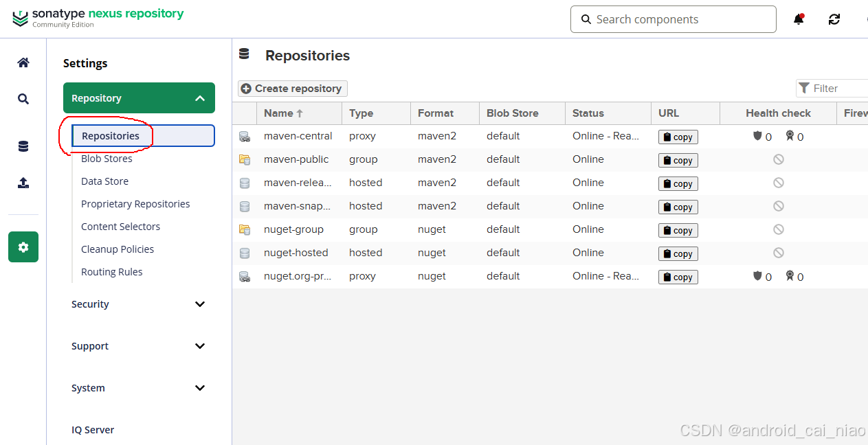Click the nuget-hosted repository icon

point(245,253)
